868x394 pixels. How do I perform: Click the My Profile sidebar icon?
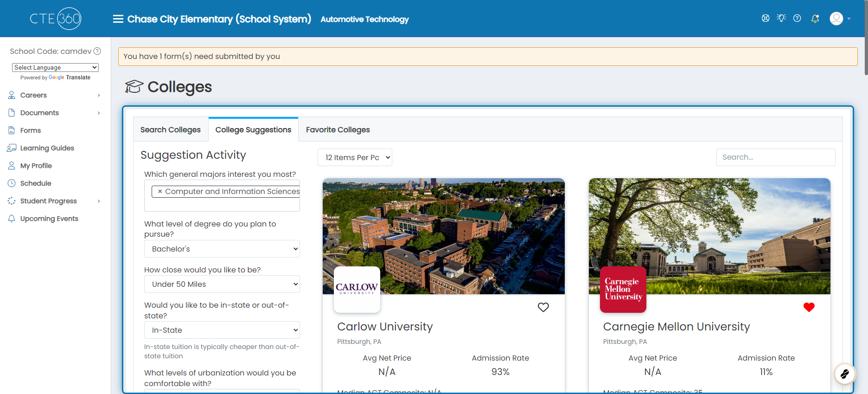click(12, 166)
